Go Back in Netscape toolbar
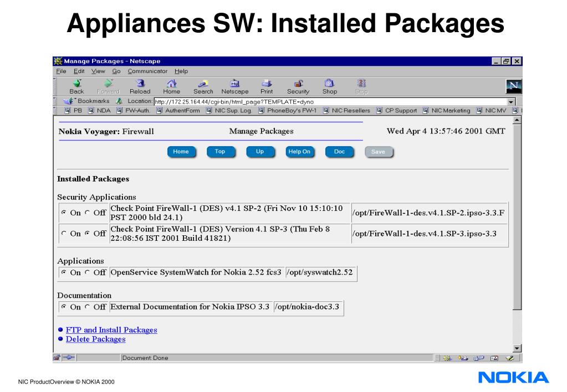Viewport: 567px width, 392px height. point(76,87)
